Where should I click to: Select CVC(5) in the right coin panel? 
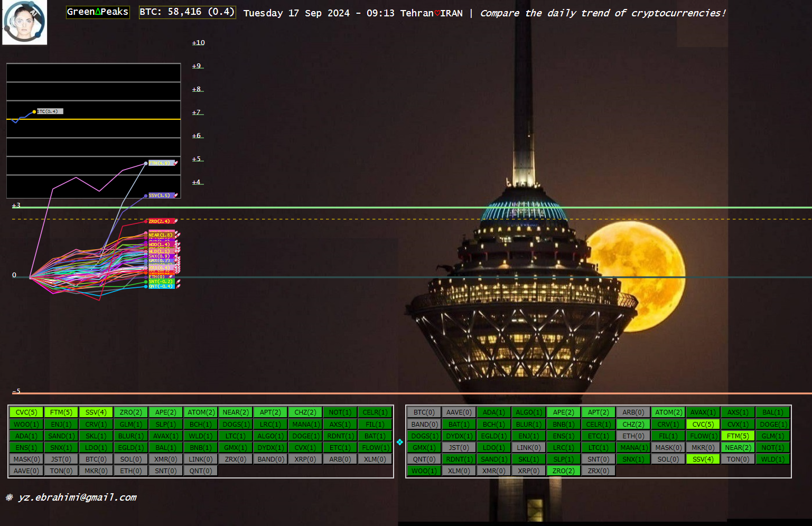click(x=703, y=424)
